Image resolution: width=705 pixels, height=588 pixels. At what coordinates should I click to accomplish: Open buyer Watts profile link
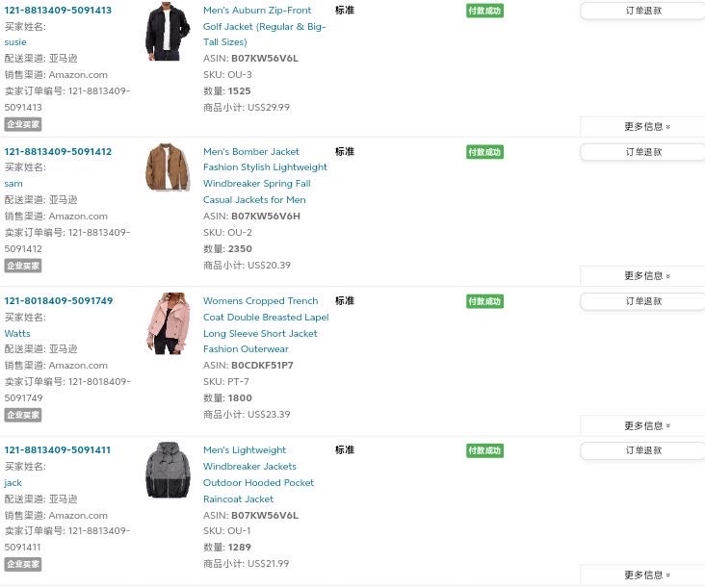[x=17, y=333]
